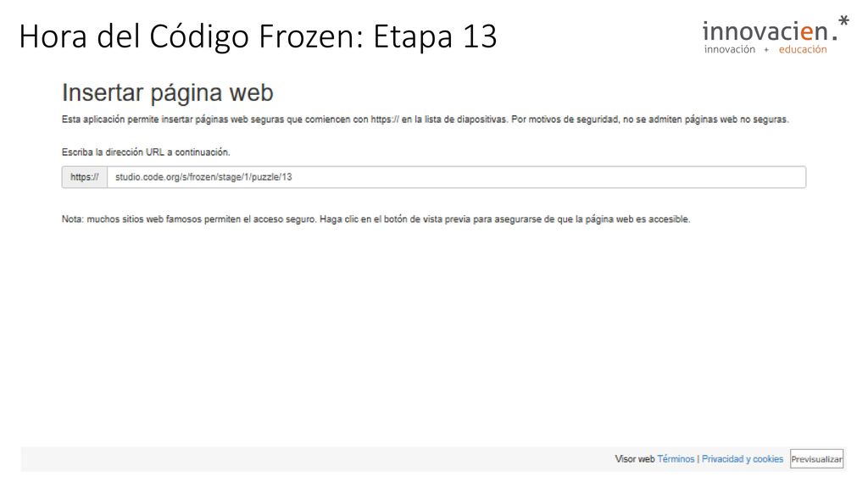868x488 pixels.
Task: Click the blank white area below the note
Action: click(x=431, y=332)
